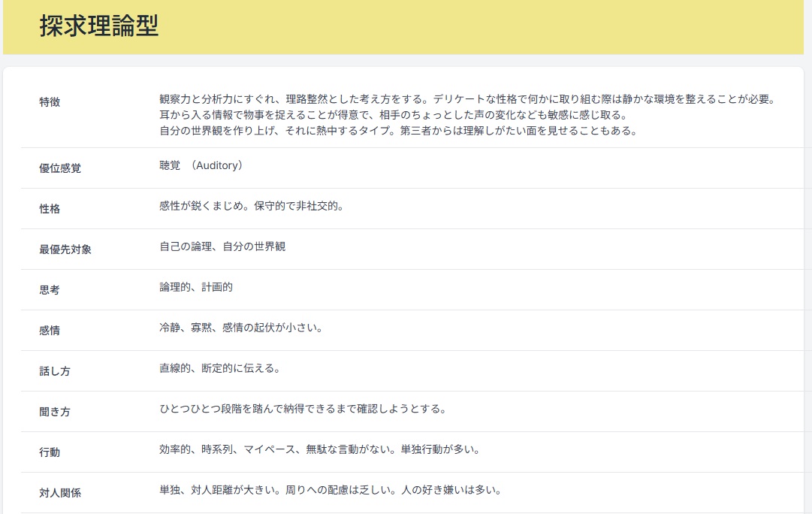Click the sentence starting with ひとつひとつ段階を踏んで
812x514 pixels.
pyautogui.click(x=303, y=409)
